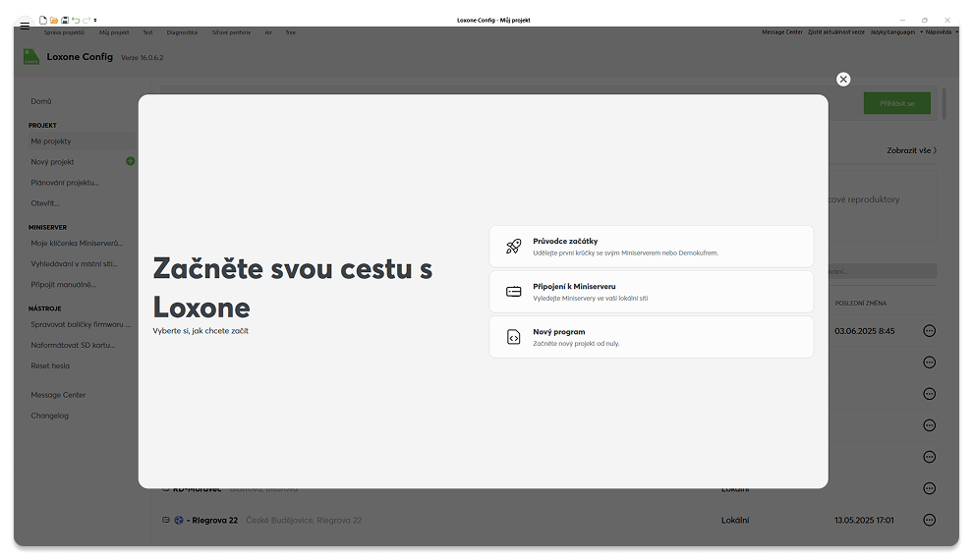Click the rocket icon for Průvodce začátky

[x=513, y=247]
